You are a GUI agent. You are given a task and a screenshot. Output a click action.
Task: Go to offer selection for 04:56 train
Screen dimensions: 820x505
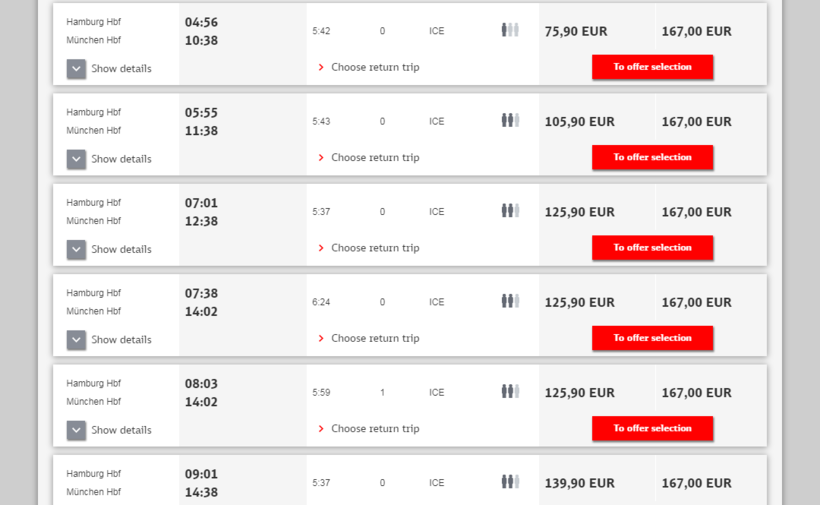click(652, 67)
